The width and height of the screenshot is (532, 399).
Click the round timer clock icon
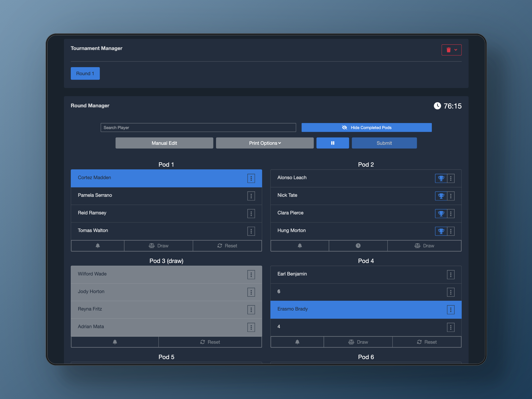click(x=437, y=106)
